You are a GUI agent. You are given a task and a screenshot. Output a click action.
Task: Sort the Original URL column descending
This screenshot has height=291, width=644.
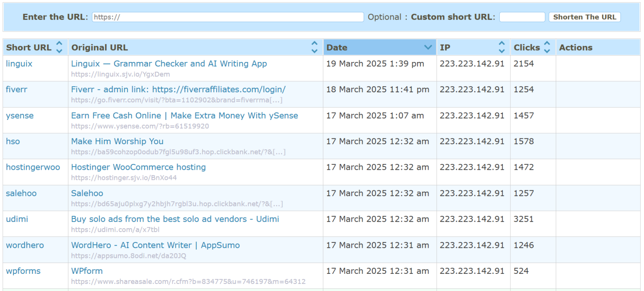[314, 50]
